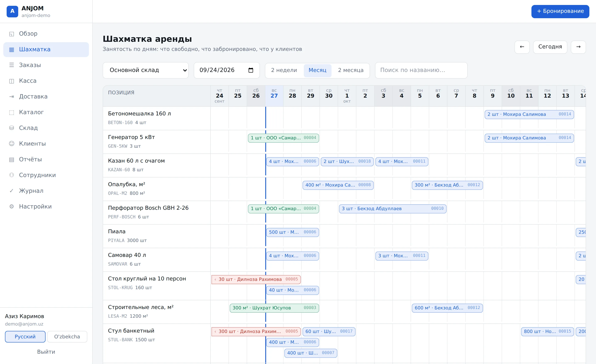The width and height of the screenshot is (596, 364).
Task: Open red booking 00005 on Стол круглый row
Action: coord(256,279)
